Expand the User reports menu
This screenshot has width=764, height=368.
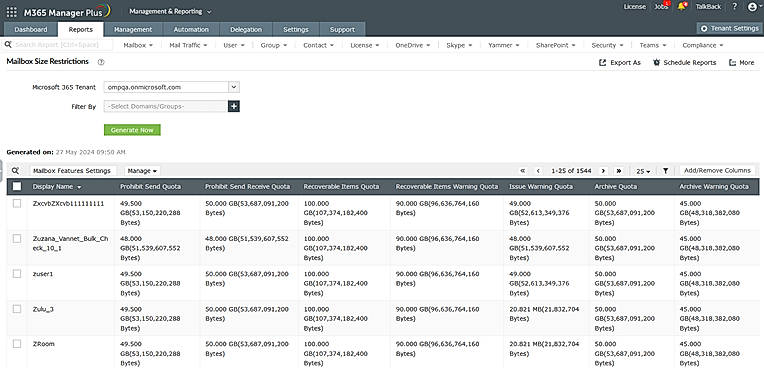233,45
